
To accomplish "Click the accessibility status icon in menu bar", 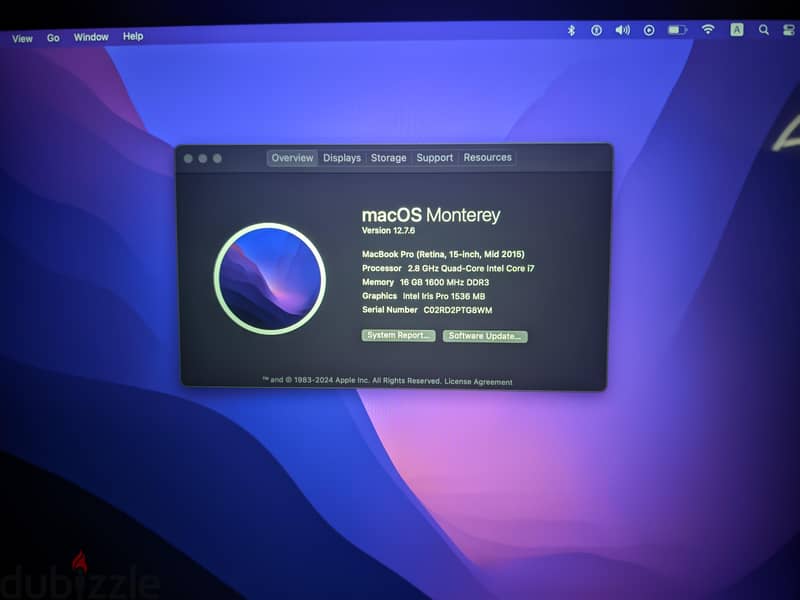I will pyautogui.click(x=596, y=31).
